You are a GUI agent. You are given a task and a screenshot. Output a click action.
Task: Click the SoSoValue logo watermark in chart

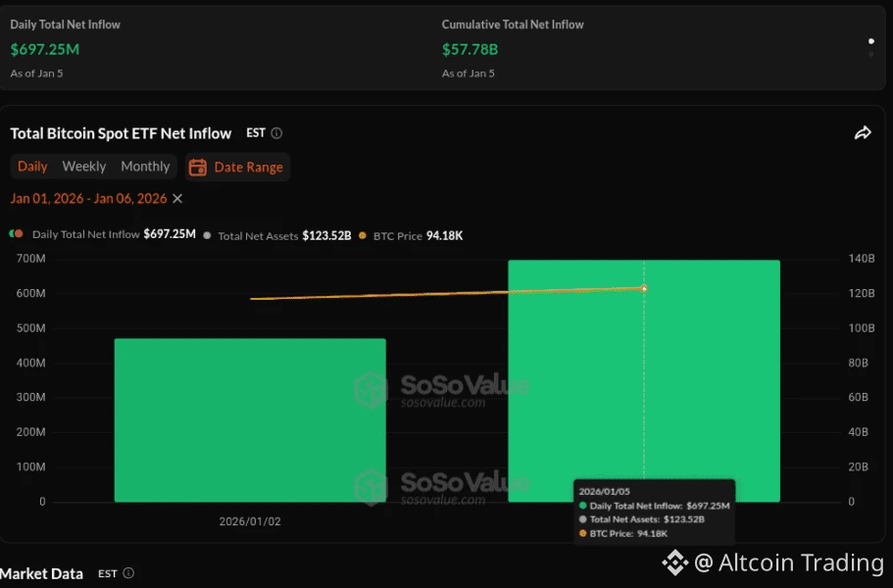(371, 389)
